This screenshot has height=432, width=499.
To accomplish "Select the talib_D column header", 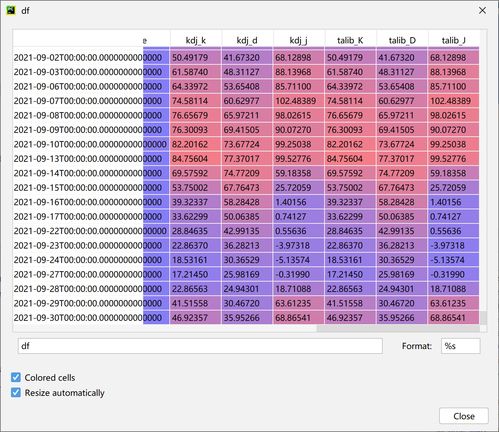I will (402, 40).
